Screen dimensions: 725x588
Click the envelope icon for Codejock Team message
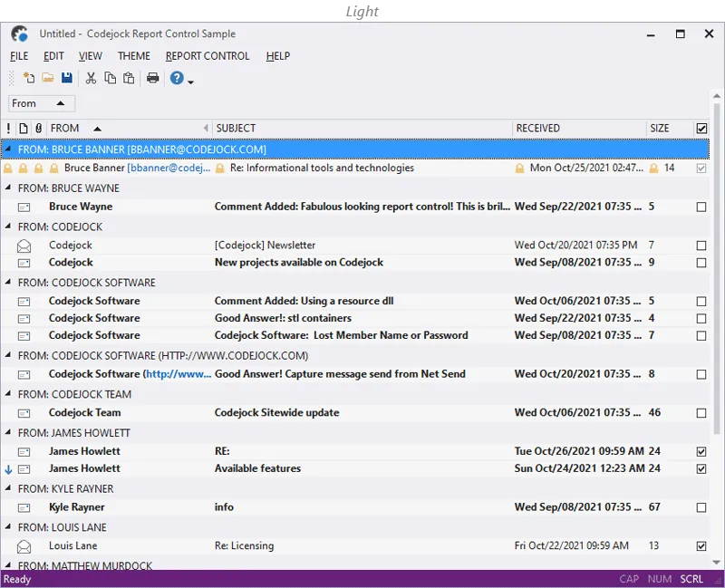coord(24,413)
